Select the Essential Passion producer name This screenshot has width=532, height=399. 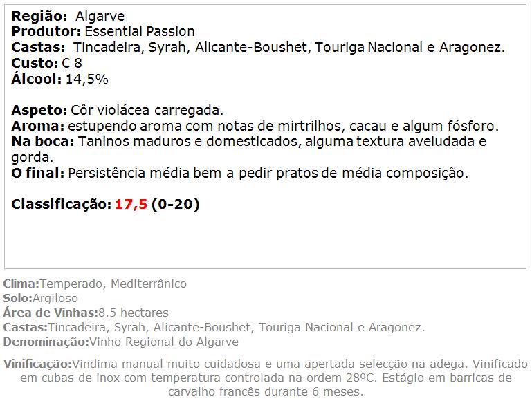click(140, 31)
